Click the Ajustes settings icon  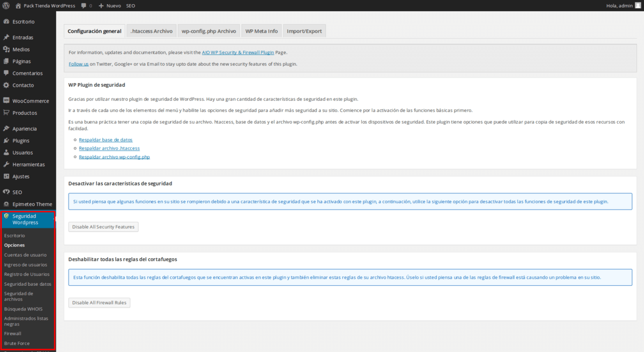tap(6, 176)
